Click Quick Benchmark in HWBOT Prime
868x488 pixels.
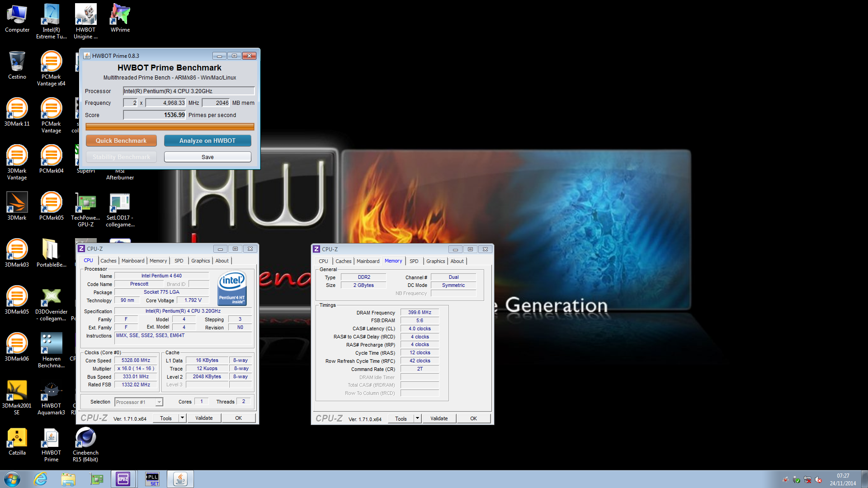click(121, 141)
